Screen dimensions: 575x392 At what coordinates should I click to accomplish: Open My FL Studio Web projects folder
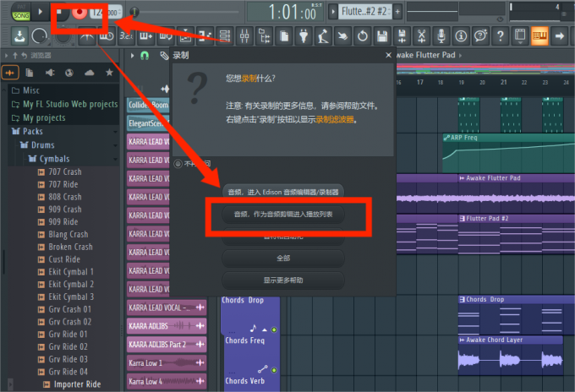pyautogui.click(x=63, y=105)
